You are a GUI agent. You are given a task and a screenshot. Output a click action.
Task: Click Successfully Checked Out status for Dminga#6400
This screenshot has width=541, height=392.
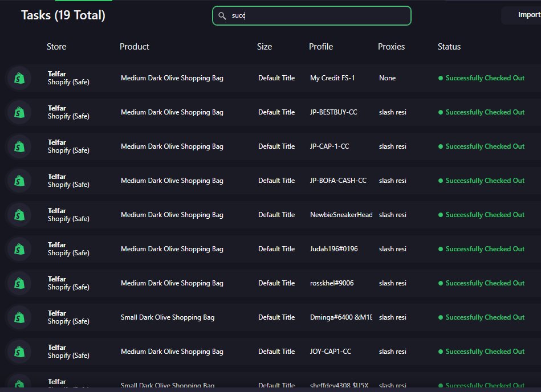[481, 317]
